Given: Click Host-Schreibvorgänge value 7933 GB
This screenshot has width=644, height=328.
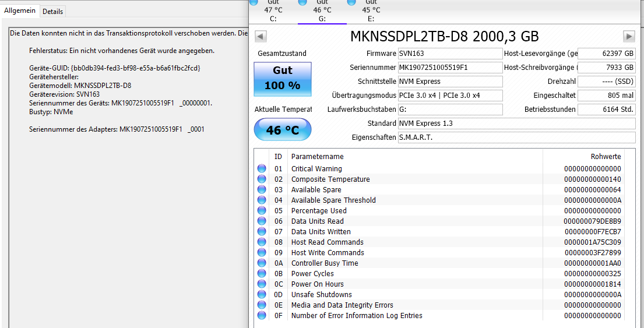Looking at the screenshot, I should (607, 68).
